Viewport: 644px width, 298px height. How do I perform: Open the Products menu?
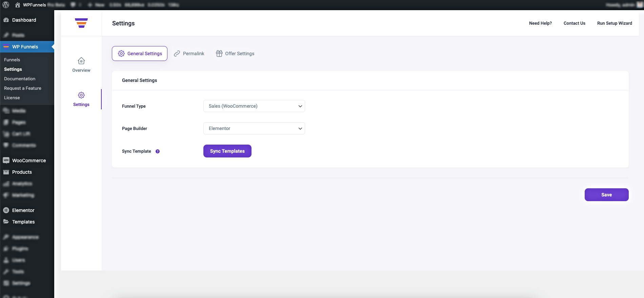coord(27,172)
